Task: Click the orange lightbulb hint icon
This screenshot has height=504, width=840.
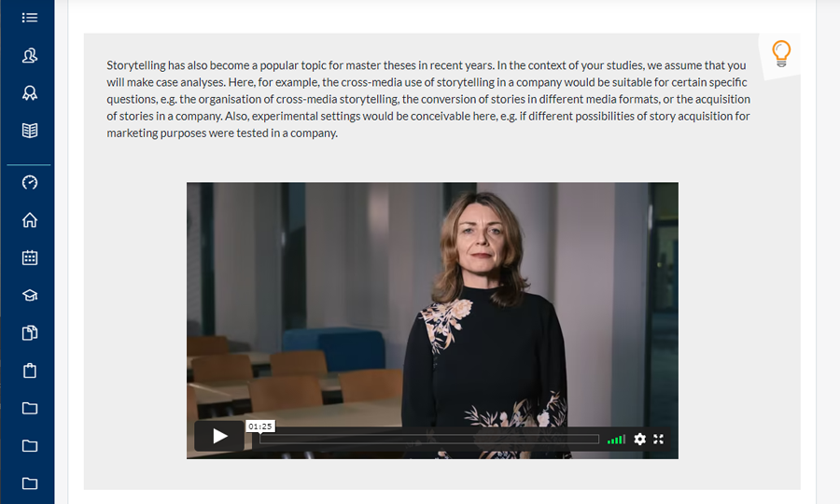Action: [x=781, y=53]
